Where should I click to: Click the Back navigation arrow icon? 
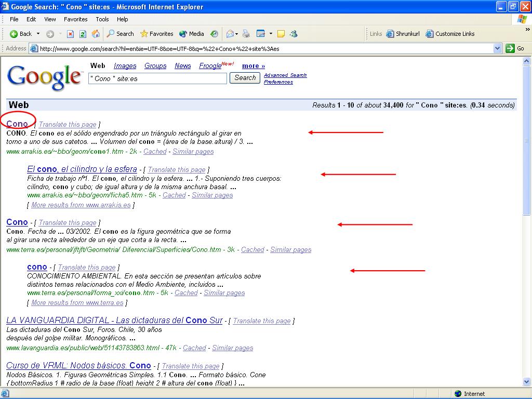pyautogui.click(x=14, y=34)
